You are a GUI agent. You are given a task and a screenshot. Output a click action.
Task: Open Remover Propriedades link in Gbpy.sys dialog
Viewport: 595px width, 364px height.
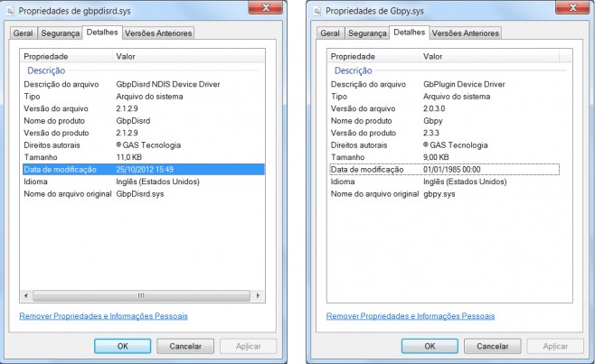(411, 316)
